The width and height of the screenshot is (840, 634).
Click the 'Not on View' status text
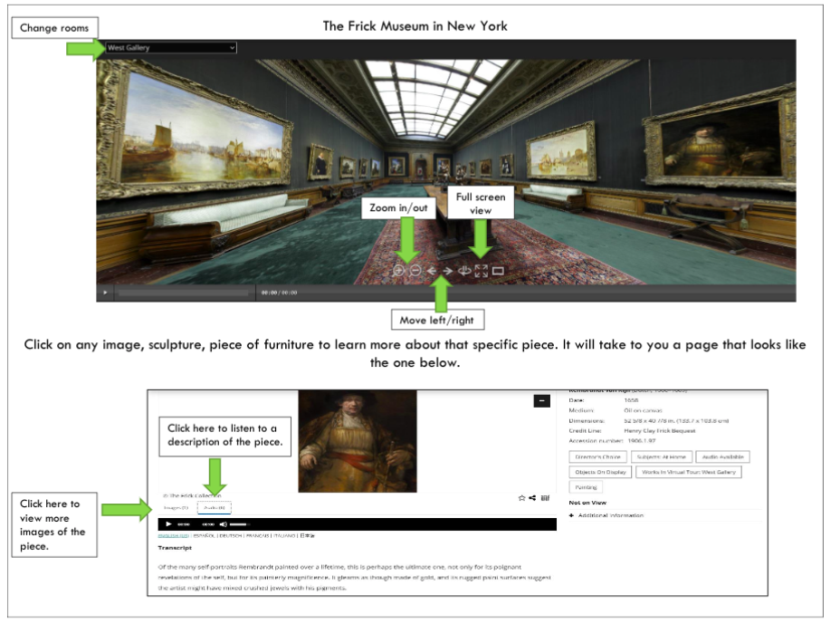[587, 503]
